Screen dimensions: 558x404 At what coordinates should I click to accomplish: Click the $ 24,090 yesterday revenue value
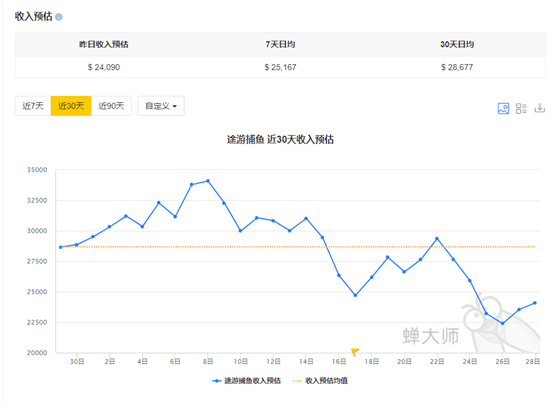click(x=104, y=67)
